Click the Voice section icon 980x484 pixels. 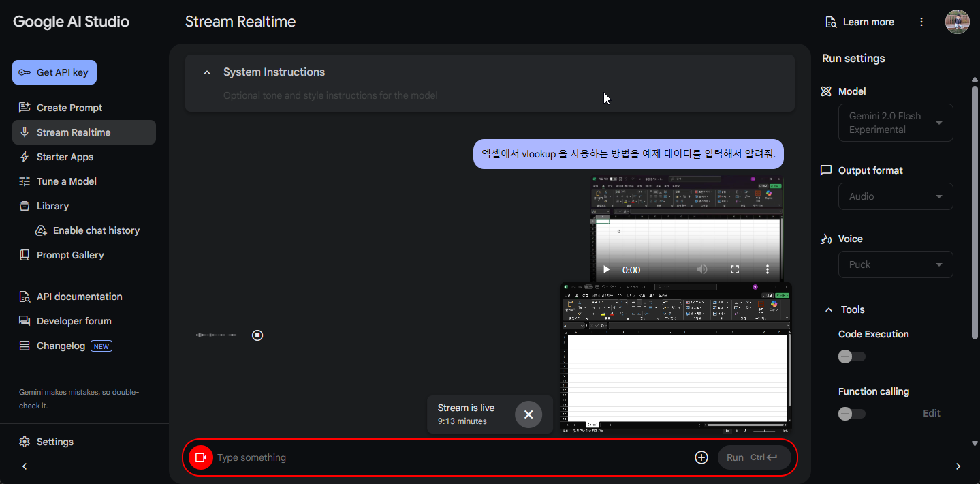826,239
